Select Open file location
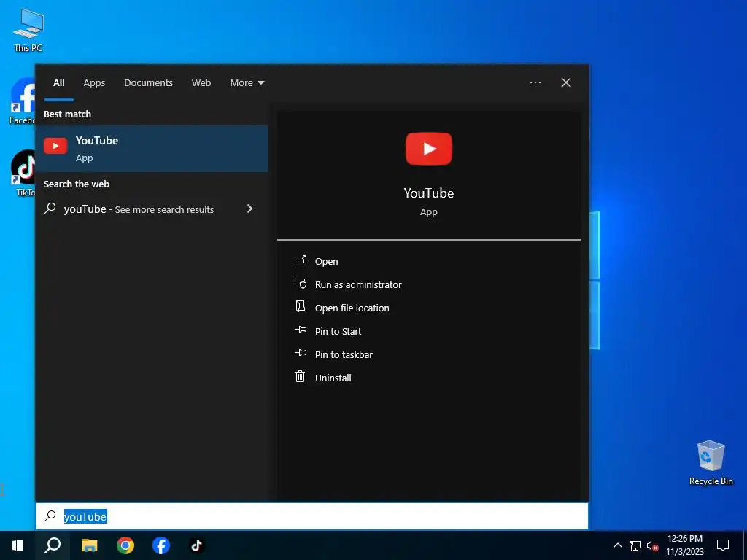This screenshot has width=747, height=560. tap(352, 308)
